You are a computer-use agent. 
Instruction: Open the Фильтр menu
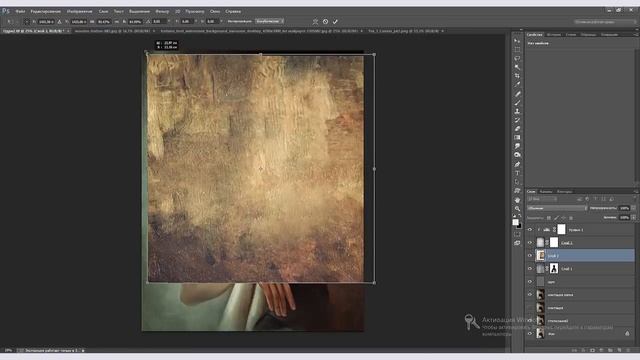point(162,11)
